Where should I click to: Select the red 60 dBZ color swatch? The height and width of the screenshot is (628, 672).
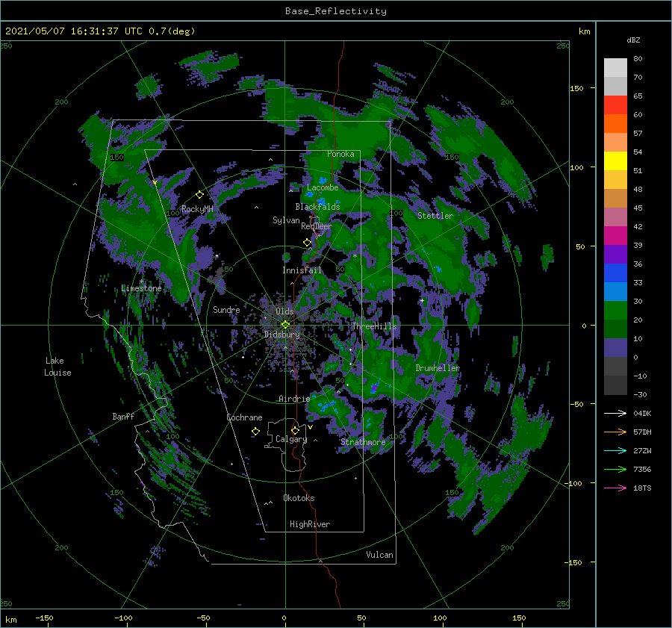(615, 105)
